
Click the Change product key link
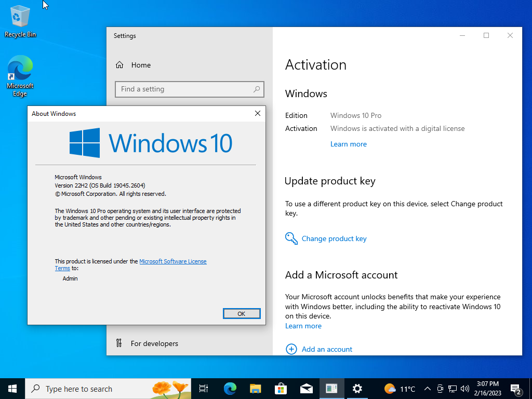pyautogui.click(x=334, y=238)
